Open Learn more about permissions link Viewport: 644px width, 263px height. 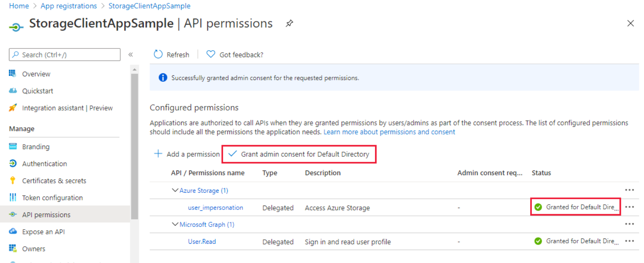(x=389, y=132)
